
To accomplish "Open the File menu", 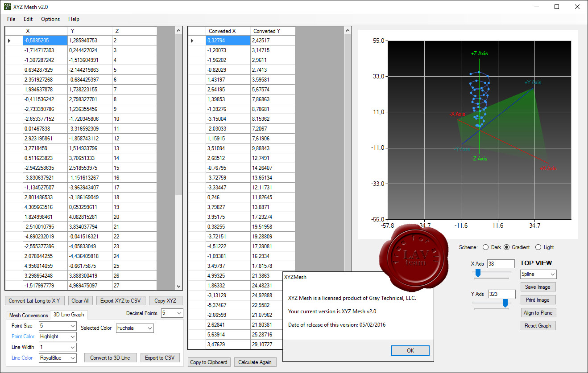I will click(11, 19).
